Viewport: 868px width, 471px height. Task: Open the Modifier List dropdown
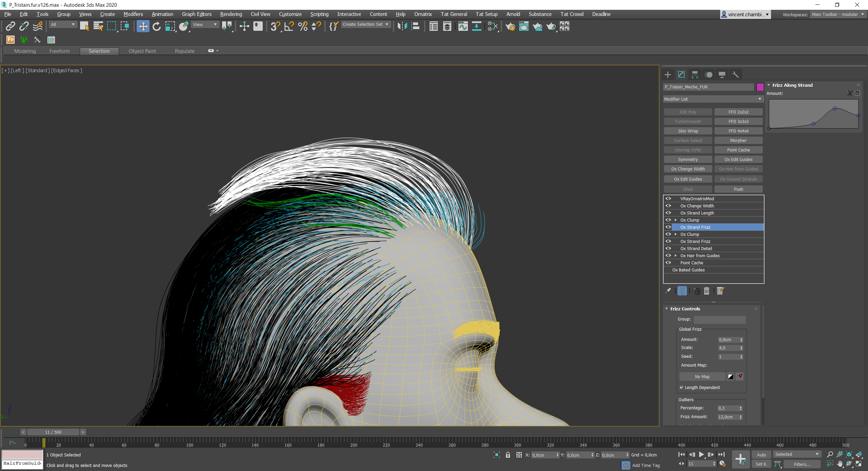713,99
